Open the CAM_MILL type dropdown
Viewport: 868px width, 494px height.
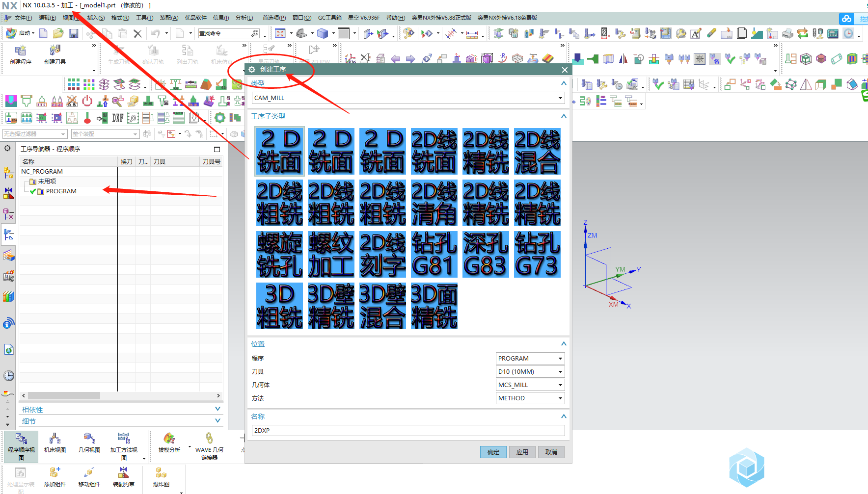point(408,98)
